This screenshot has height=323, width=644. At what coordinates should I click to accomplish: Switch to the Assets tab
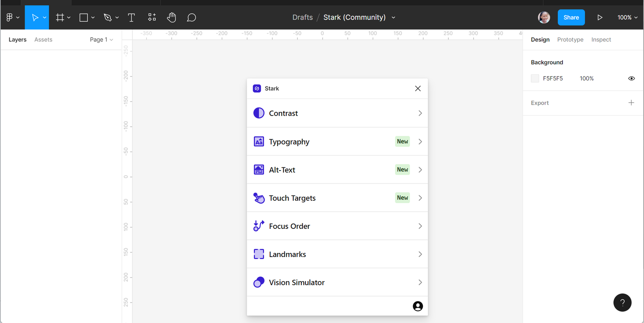(43, 39)
